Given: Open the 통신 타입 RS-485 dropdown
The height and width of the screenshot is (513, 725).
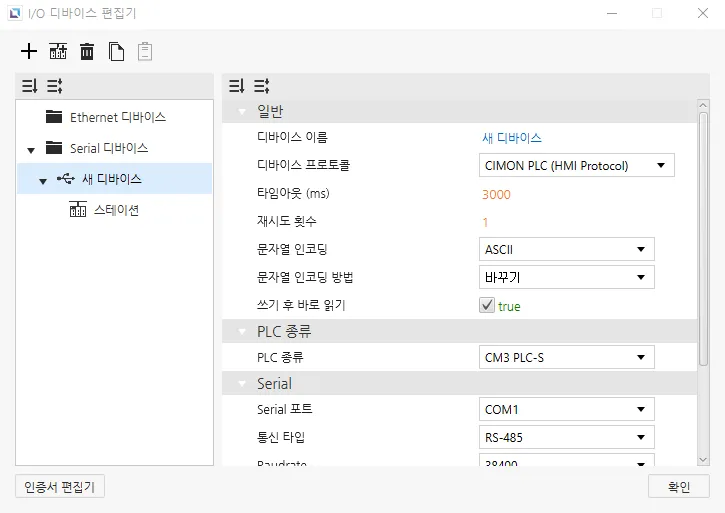Looking at the screenshot, I should tap(567, 437).
